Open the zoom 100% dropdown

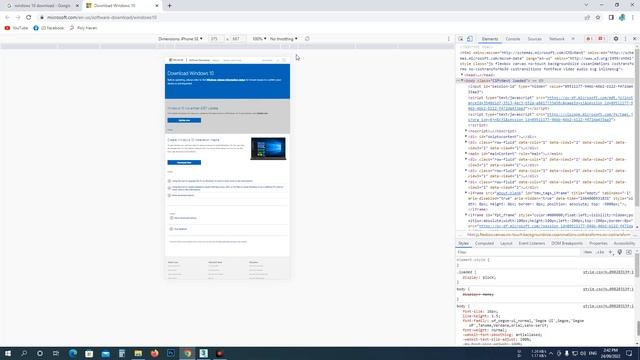pos(259,39)
